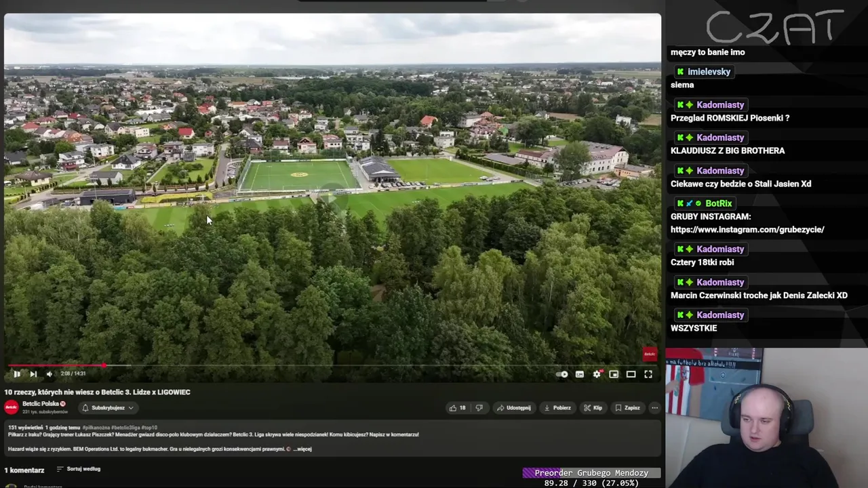Skip to the next video

click(33, 374)
